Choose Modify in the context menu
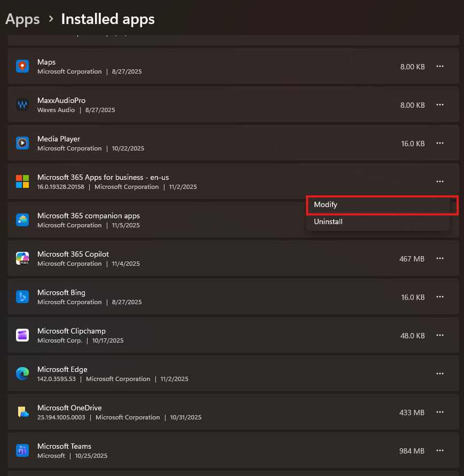This screenshot has width=464, height=476. 378,204
